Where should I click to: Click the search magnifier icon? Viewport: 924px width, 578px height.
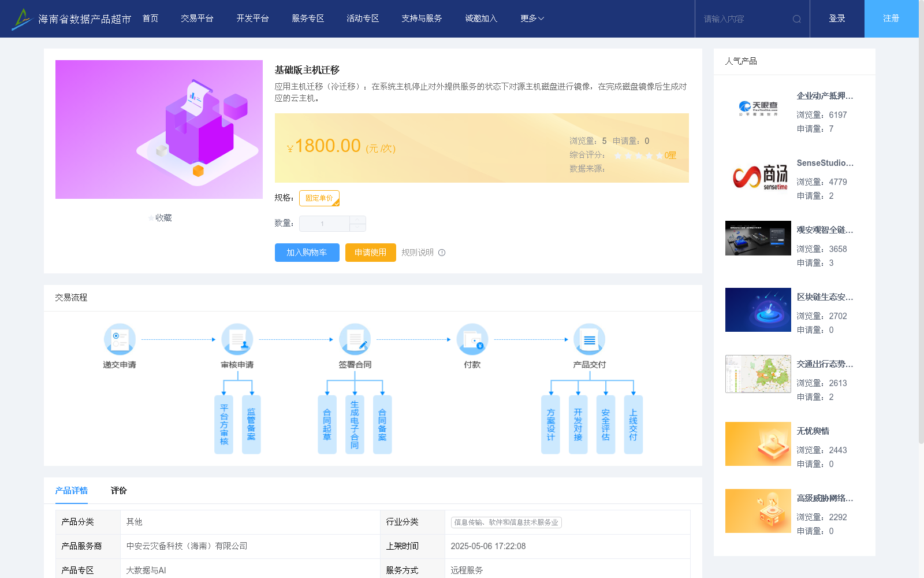[x=797, y=18]
